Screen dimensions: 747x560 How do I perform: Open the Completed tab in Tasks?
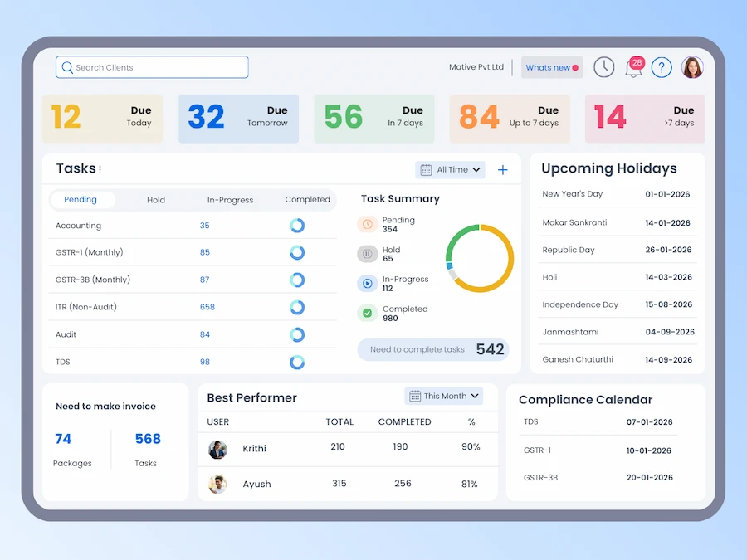point(306,199)
